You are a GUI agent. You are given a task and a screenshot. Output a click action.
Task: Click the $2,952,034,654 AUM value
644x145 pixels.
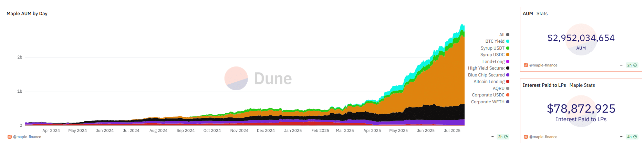(581, 38)
